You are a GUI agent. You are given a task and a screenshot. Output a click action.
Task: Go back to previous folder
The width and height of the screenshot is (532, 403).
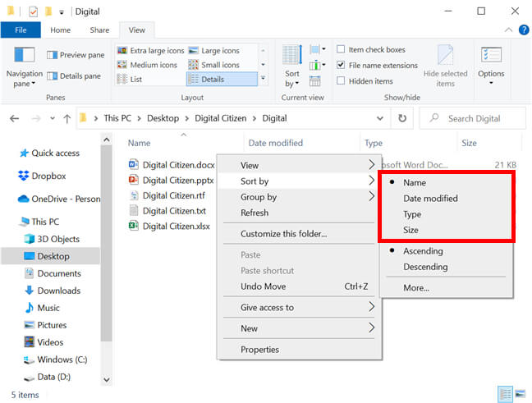(15, 118)
